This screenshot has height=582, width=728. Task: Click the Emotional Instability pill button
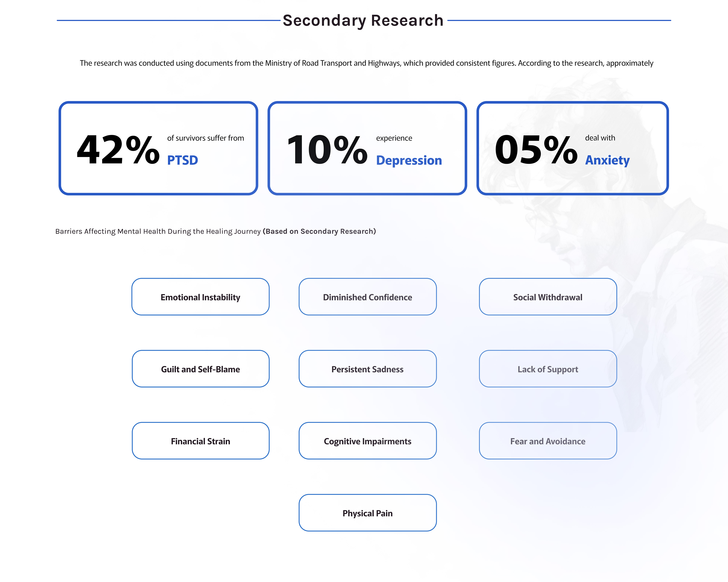[x=200, y=297]
